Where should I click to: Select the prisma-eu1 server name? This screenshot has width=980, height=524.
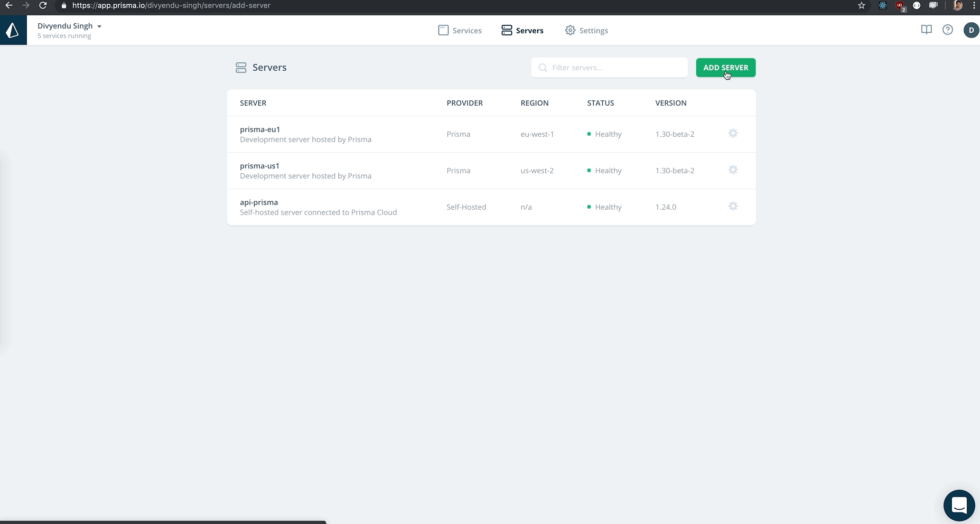[260, 129]
